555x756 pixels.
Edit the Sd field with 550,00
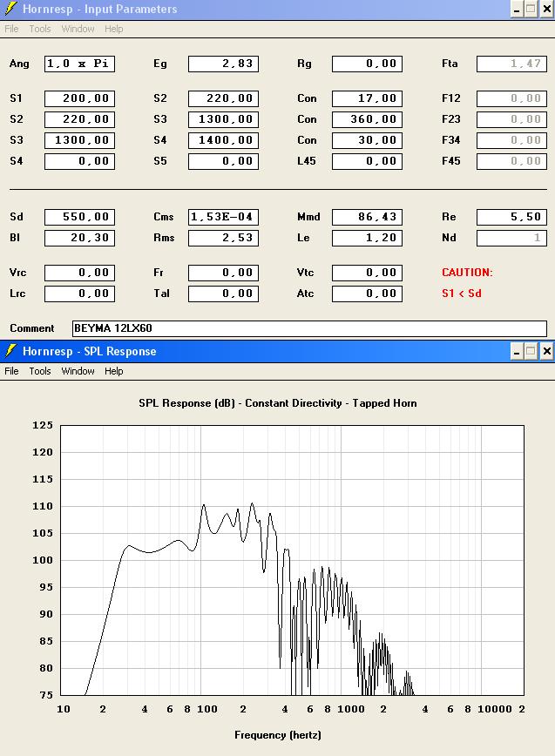pos(79,217)
